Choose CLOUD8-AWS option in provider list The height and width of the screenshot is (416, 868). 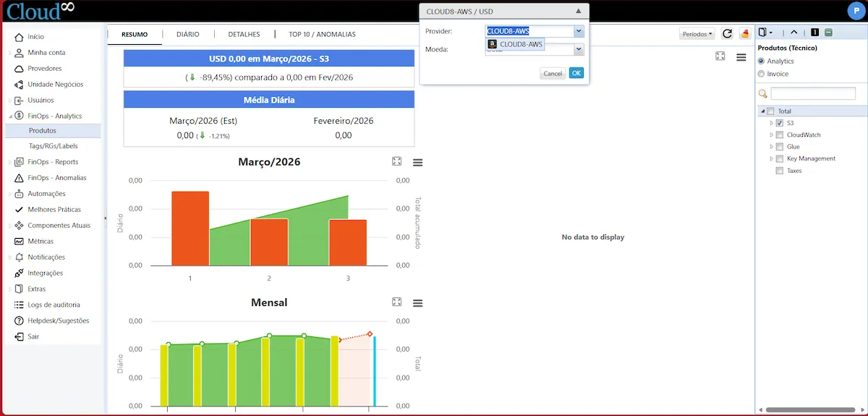tap(514, 44)
